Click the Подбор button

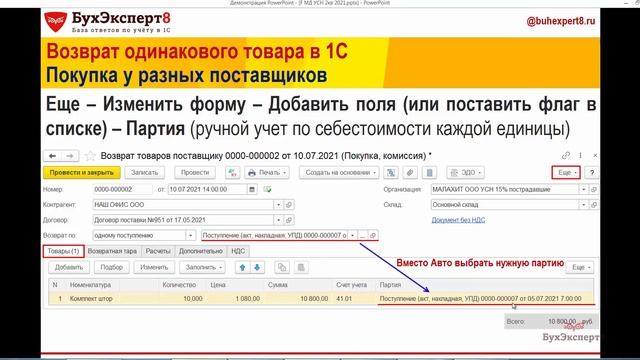point(111,267)
